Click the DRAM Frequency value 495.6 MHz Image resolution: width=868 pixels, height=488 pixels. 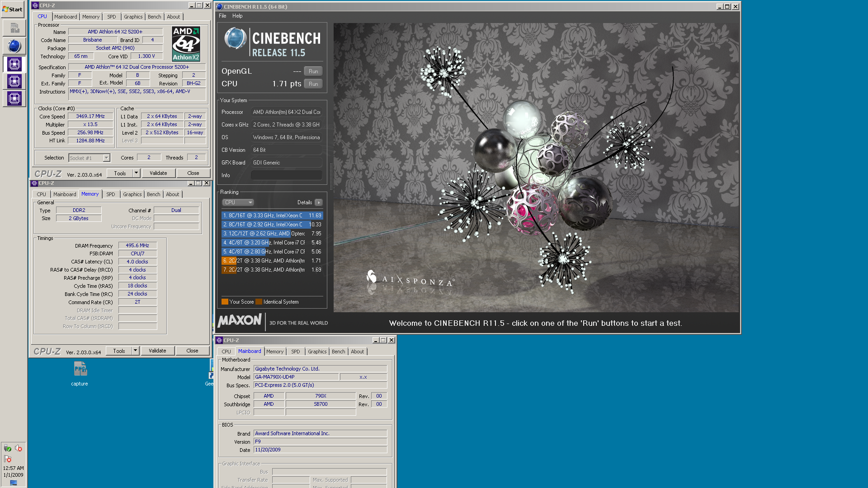(137, 245)
